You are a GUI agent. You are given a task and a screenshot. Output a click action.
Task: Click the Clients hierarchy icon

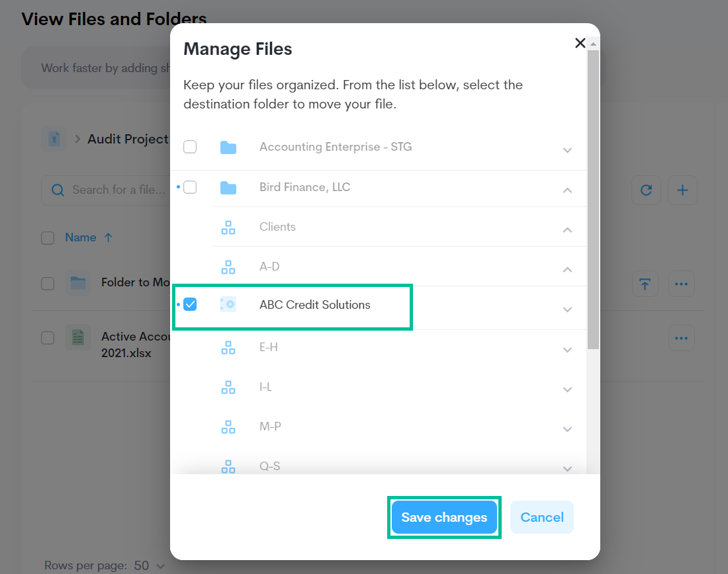228,227
